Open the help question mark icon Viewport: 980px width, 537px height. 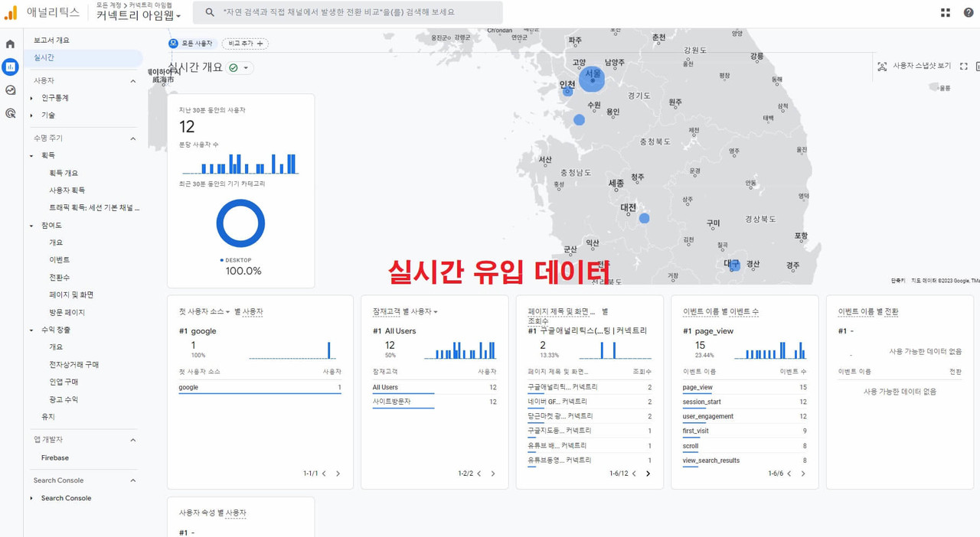tap(969, 13)
